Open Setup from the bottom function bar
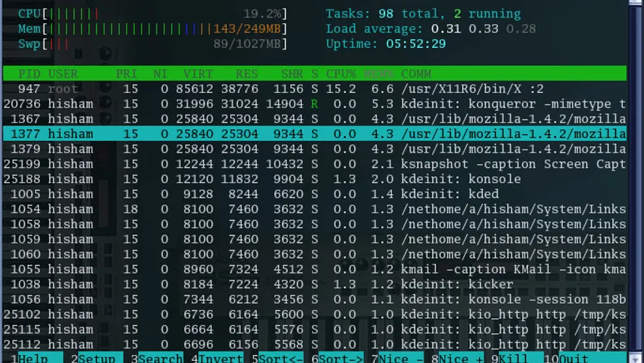This screenshot has height=363, width=644. pyautogui.click(x=96, y=358)
